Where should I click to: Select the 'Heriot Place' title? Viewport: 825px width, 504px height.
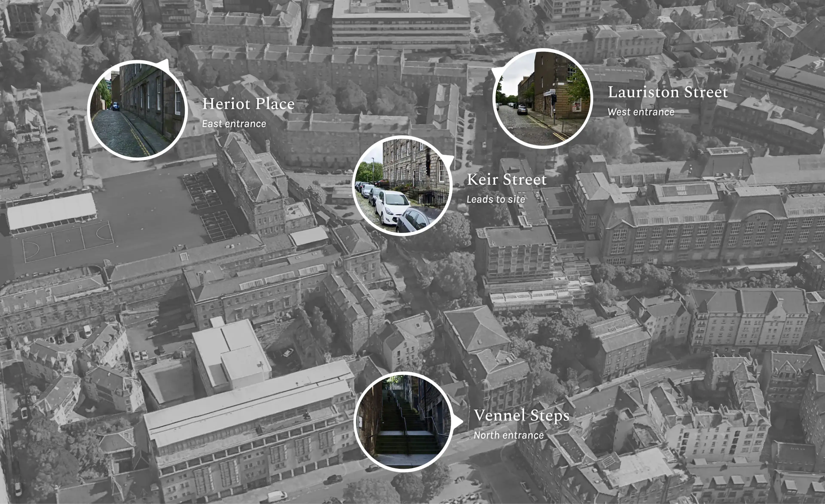click(248, 104)
